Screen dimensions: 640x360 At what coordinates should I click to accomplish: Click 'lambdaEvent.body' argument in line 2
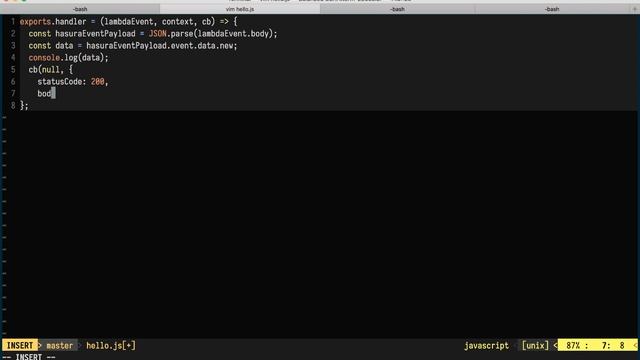click(233, 33)
